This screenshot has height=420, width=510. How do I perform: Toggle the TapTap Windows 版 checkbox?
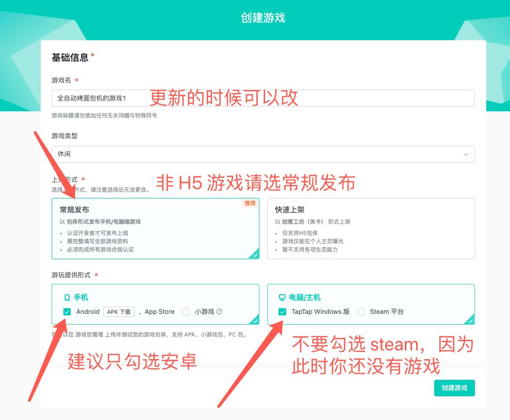point(282,312)
